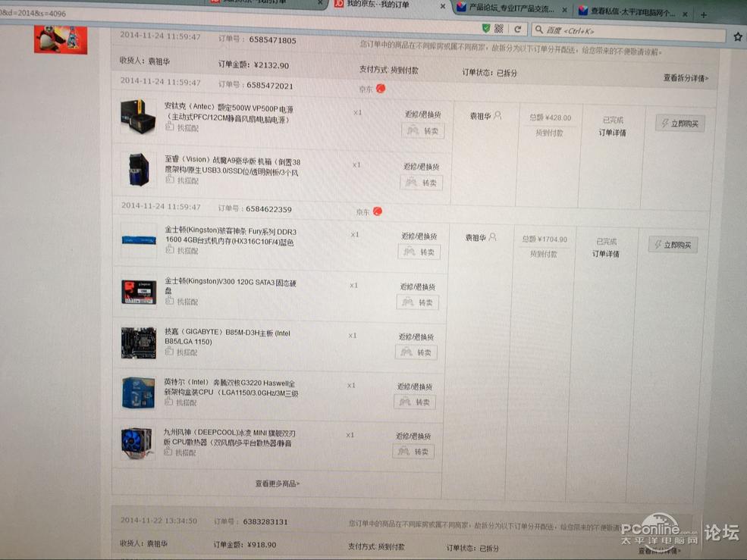Click 转卖 button for Intel G3220 CPU
Viewport: 747px width, 560px height.
[x=415, y=402]
